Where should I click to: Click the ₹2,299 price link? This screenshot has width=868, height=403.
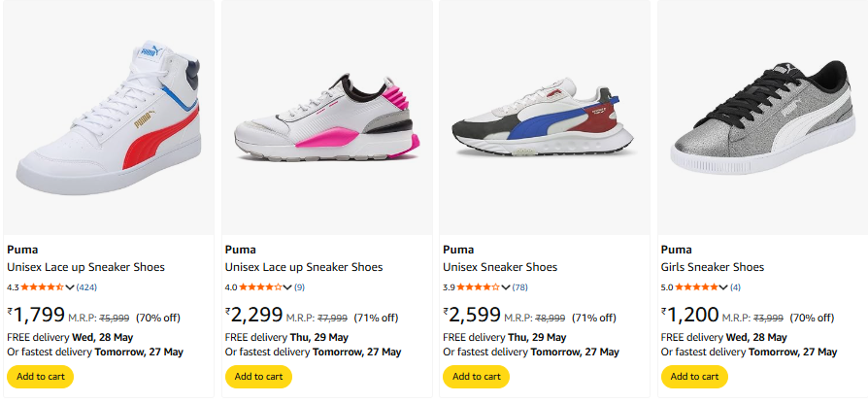click(254, 315)
